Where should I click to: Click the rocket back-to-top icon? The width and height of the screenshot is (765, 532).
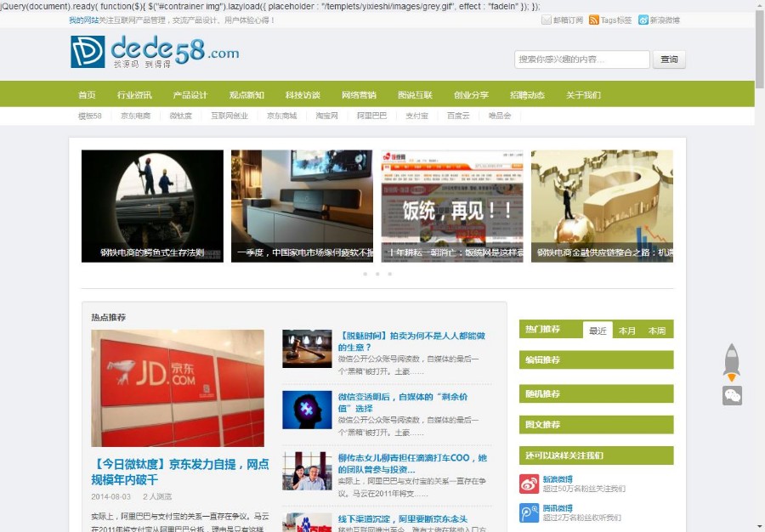[x=731, y=362]
